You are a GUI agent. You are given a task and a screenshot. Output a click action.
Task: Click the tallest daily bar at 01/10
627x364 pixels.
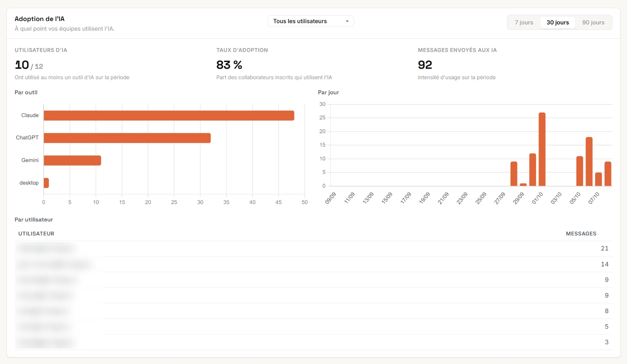(x=542, y=149)
